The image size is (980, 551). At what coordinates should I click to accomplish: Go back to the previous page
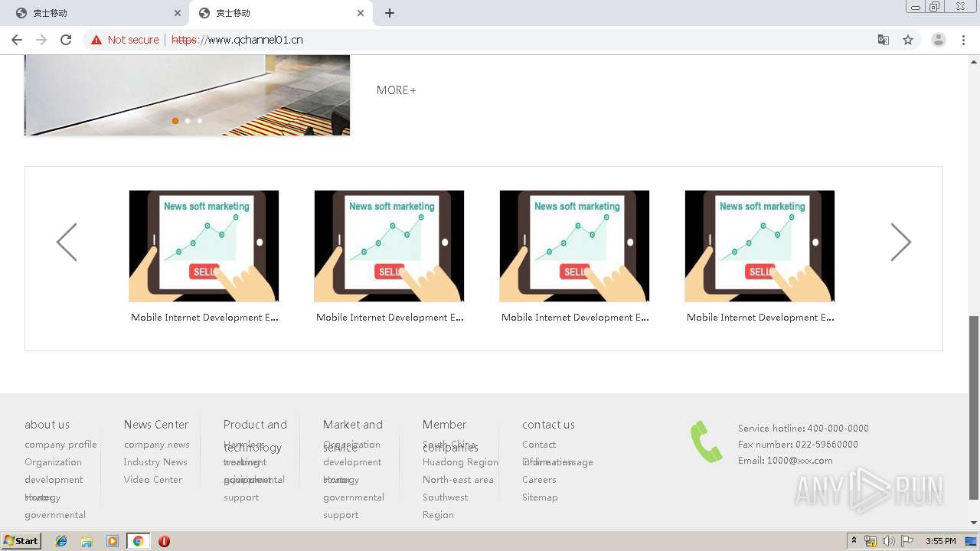point(17,40)
